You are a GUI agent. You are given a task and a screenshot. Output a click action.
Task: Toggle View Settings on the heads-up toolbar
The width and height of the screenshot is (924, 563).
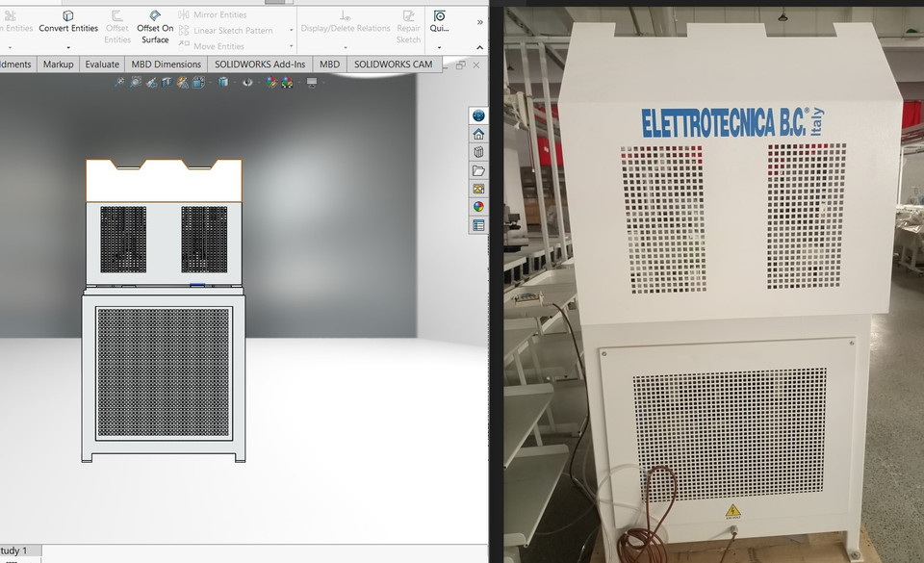click(311, 83)
